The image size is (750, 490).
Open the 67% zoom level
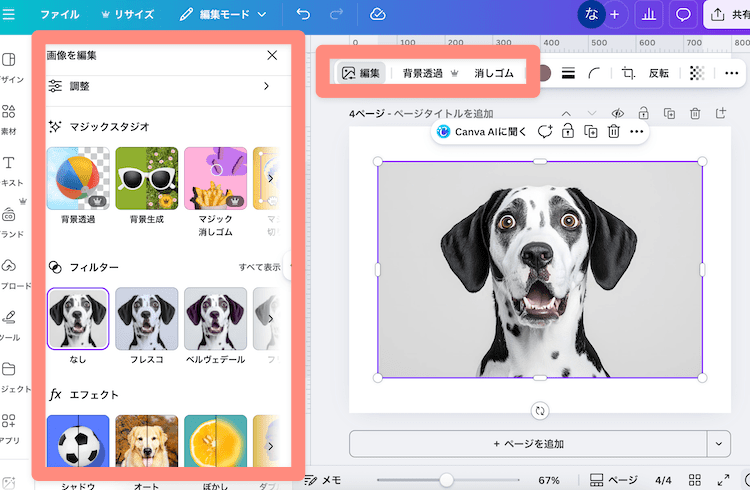pyautogui.click(x=549, y=480)
